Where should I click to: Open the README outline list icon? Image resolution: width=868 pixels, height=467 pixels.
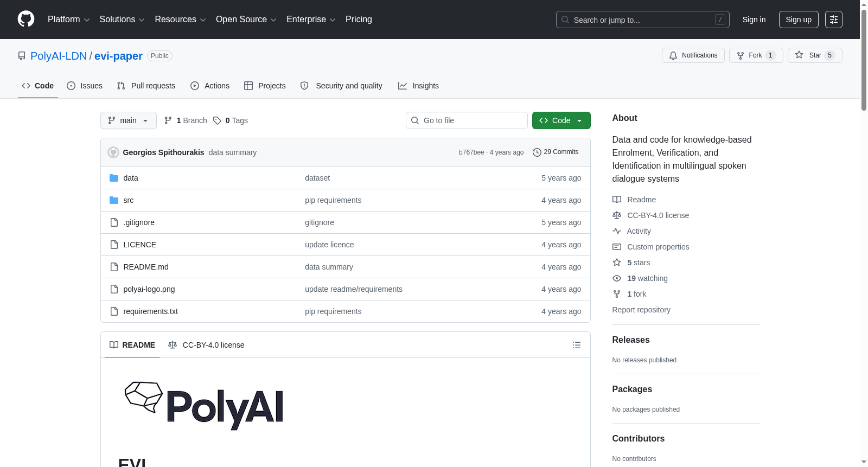[x=577, y=345]
